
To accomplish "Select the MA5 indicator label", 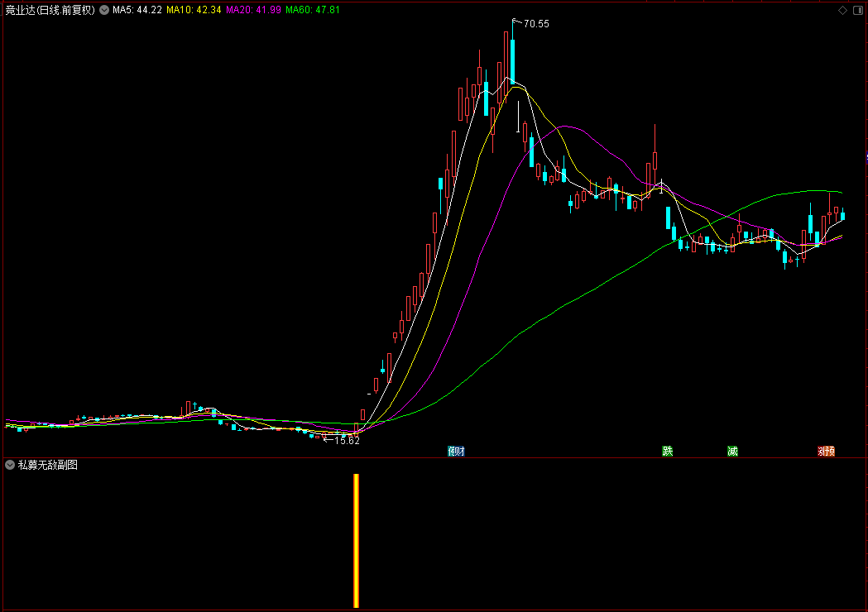I will click(137, 11).
